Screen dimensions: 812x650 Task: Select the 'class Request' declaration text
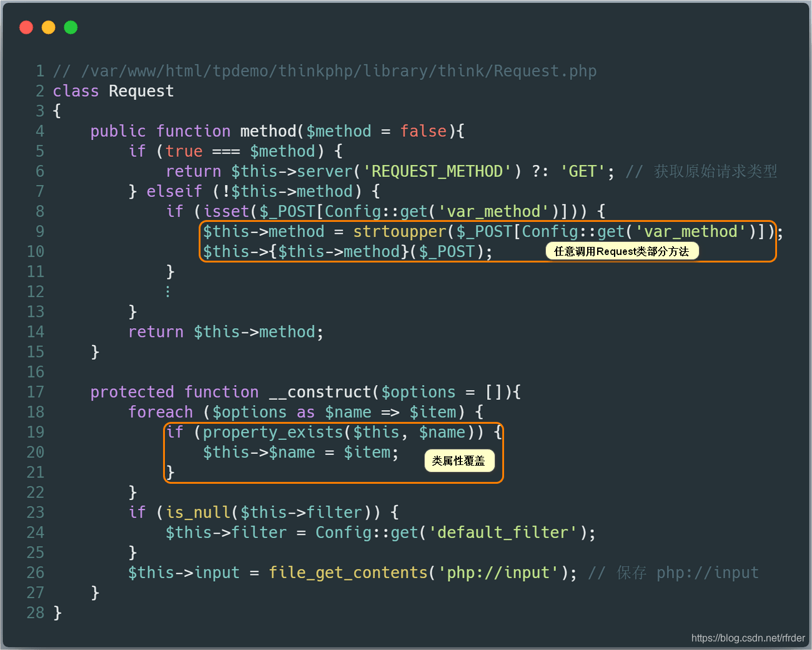coord(113,91)
